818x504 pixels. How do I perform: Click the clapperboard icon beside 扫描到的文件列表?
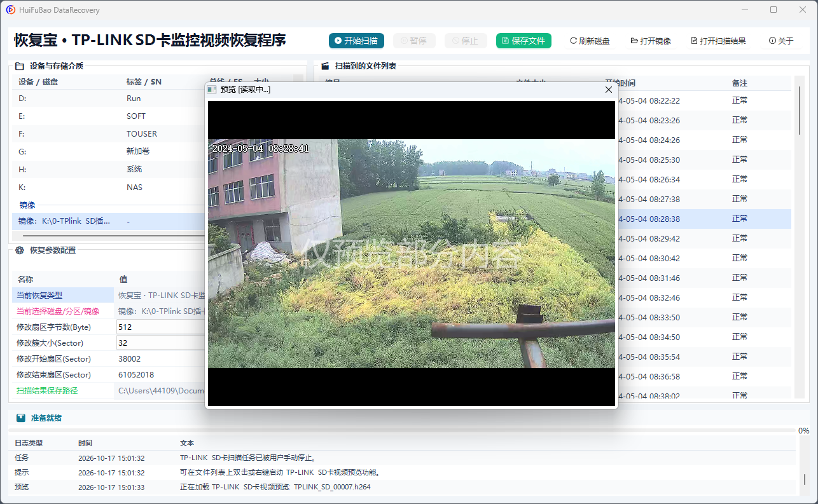[x=324, y=65]
